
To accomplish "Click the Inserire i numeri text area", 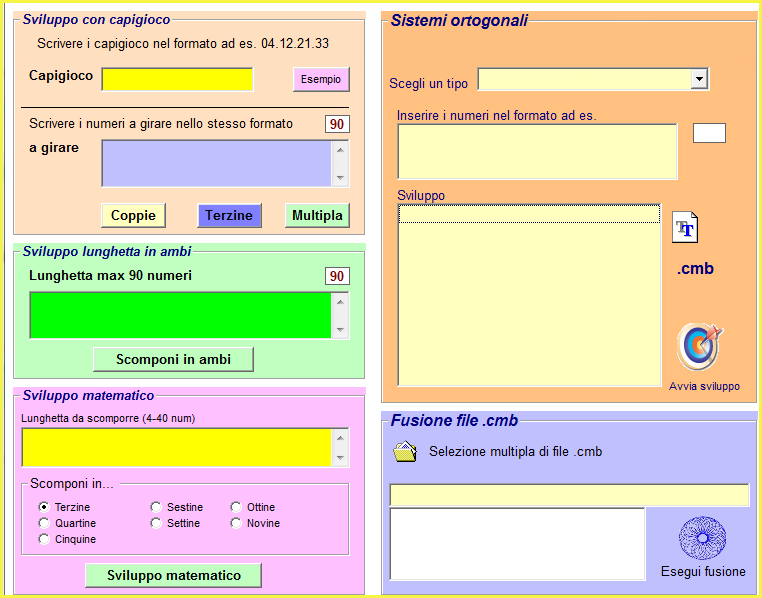I will click(x=537, y=152).
